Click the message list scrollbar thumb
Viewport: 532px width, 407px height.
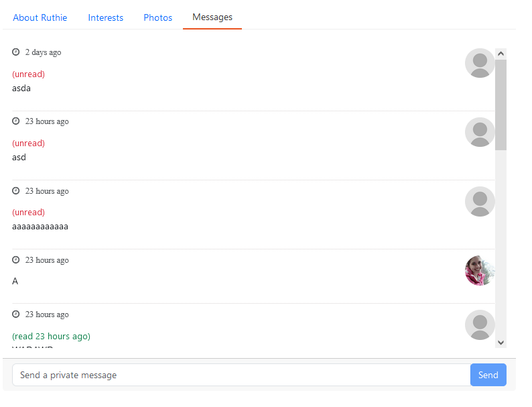(501, 105)
